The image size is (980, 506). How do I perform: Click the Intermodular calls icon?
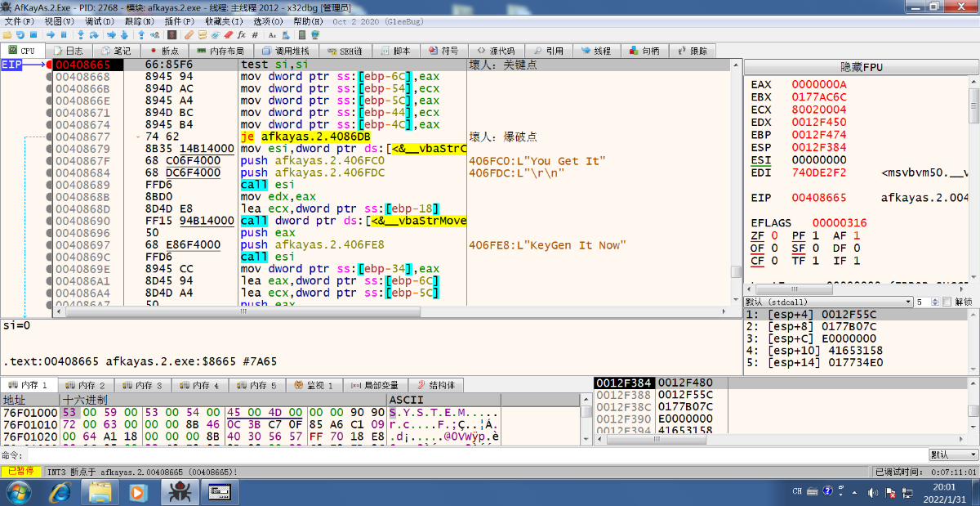pyautogui.click(x=285, y=35)
